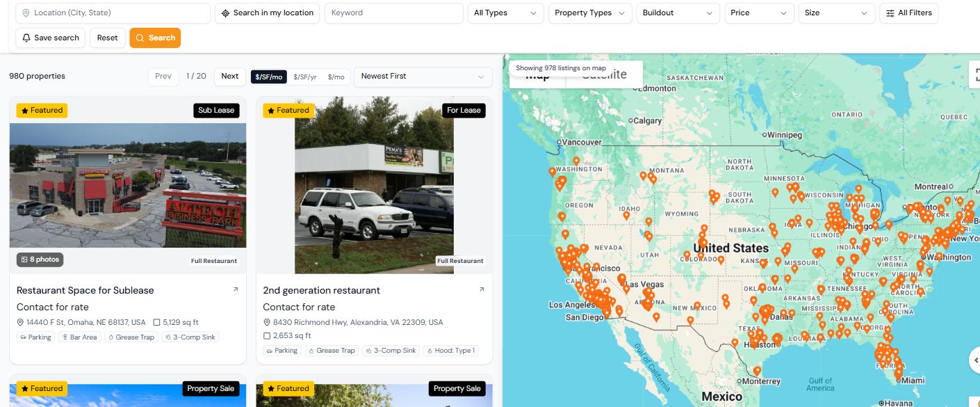Click Bar Area tag on Omaha listing

80,337
